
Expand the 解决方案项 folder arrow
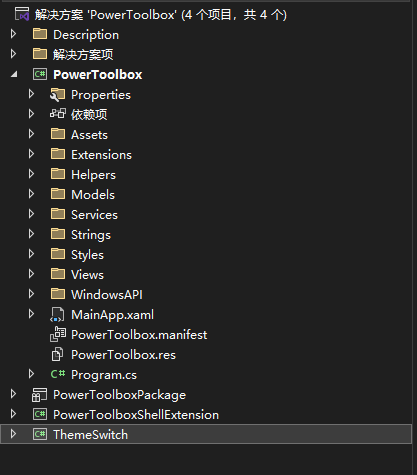13,54
